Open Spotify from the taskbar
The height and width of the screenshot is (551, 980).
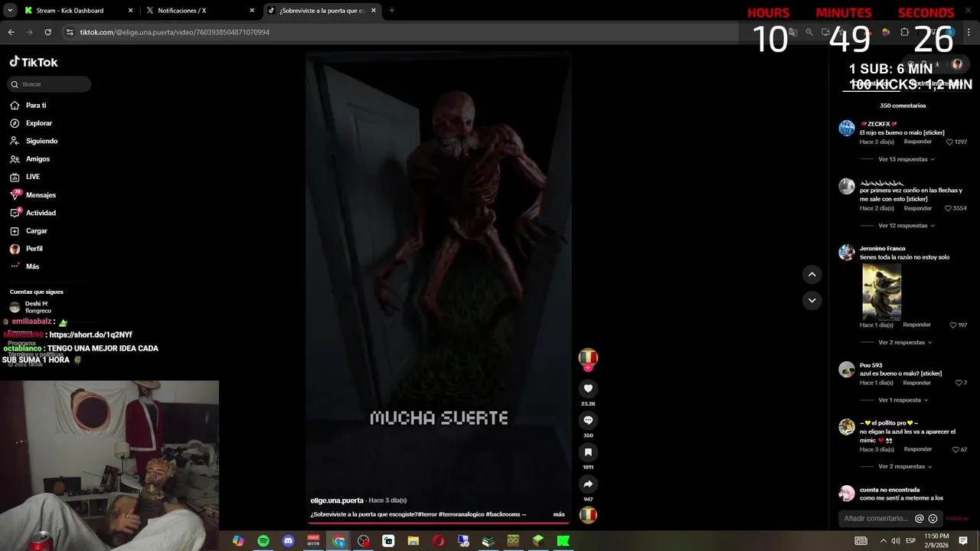point(263,541)
